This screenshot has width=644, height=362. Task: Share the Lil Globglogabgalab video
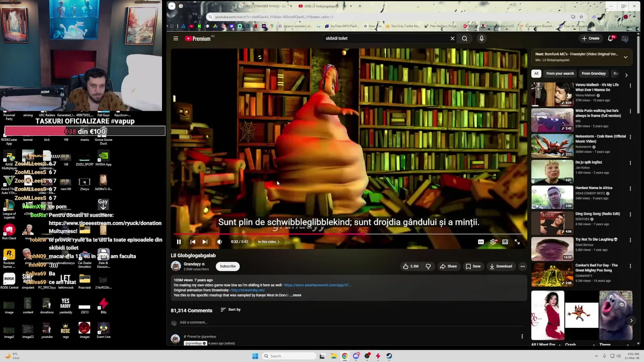click(x=448, y=266)
